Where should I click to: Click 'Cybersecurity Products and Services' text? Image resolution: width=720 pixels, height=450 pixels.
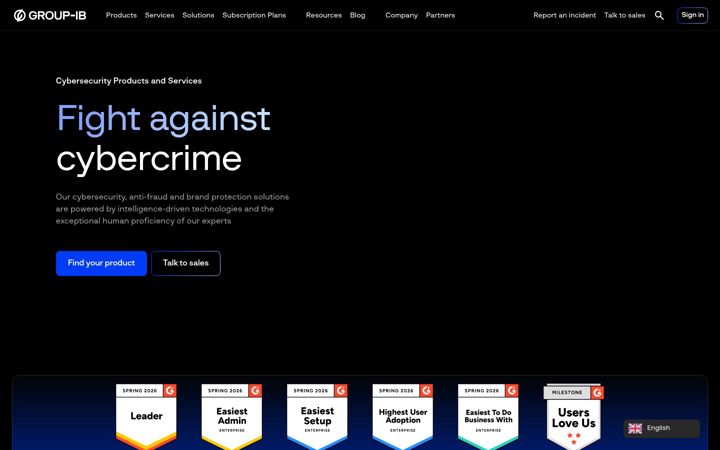click(x=129, y=81)
